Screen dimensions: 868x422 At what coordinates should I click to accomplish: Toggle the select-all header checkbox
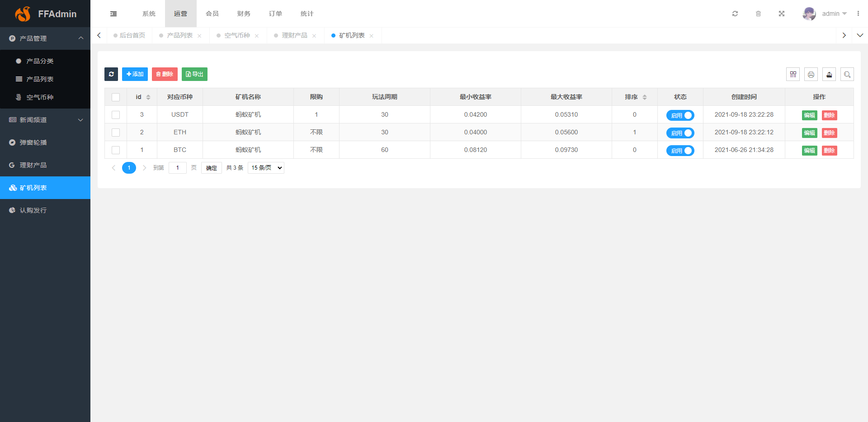point(116,97)
